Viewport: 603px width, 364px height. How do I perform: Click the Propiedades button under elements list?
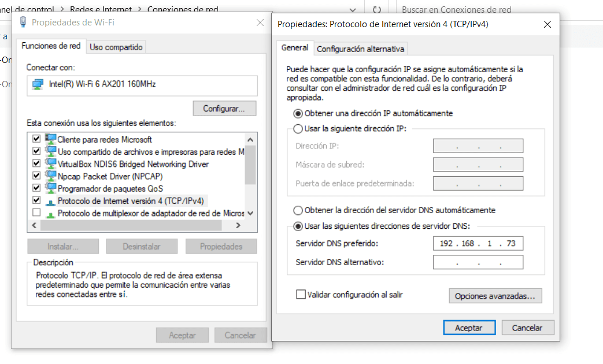pos(221,246)
